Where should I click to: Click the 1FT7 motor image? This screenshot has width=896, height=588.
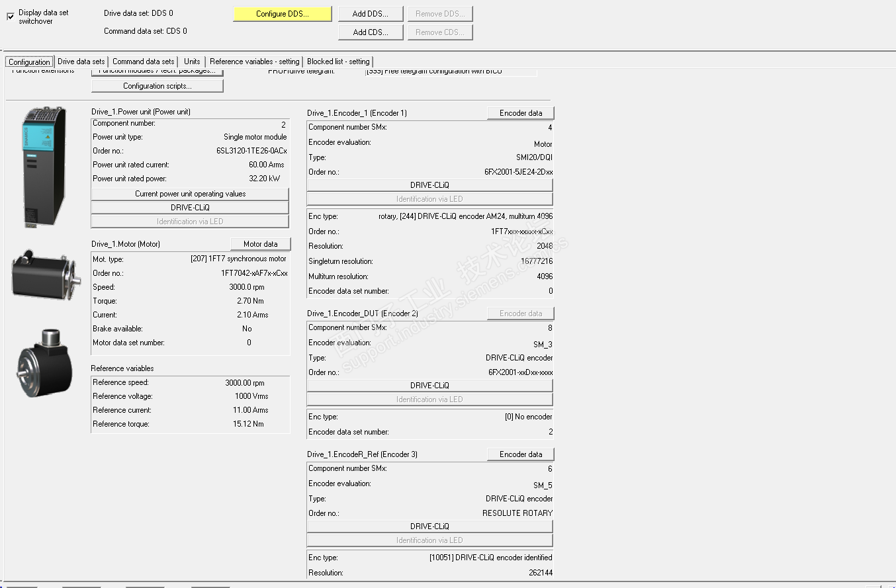click(46, 276)
